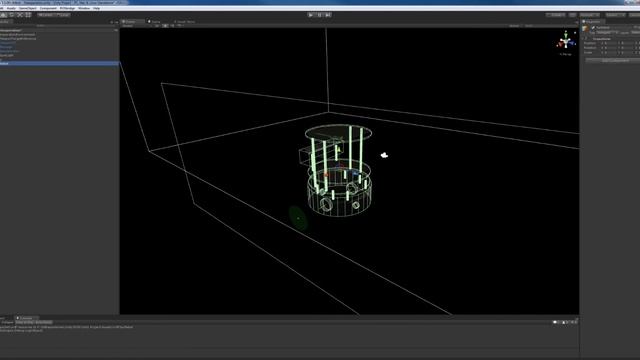Toggle scene audio button
The height and width of the screenshot is (360, 640).
[x=172, y=26]
